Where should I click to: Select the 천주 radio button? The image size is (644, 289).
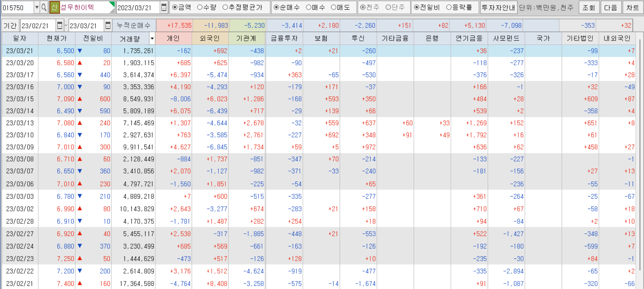click(363, 7)
